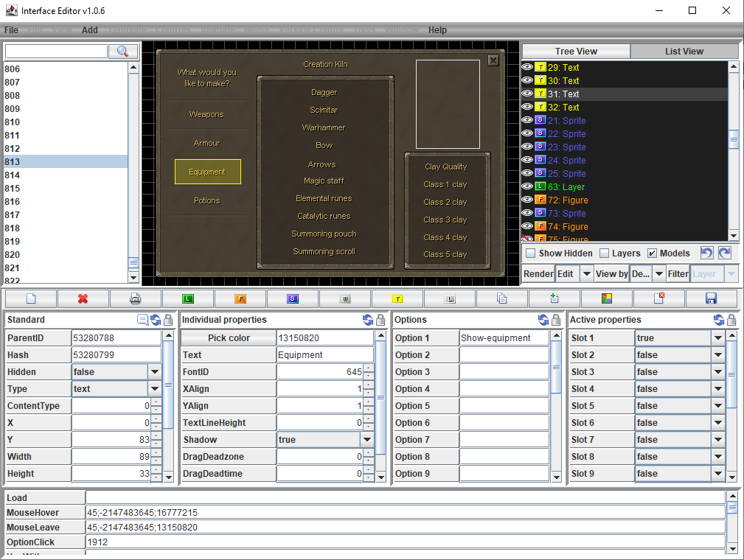This screenshot has height=560, width=744.
Task: Click the printer icon in the toolbar
Action: pyautogui.click(x=135, y=298)
